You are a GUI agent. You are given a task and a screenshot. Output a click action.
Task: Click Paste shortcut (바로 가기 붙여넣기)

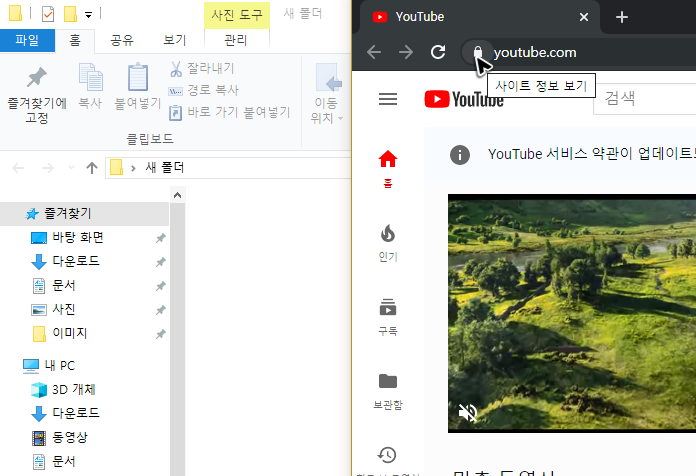click(x=229, y=112)
